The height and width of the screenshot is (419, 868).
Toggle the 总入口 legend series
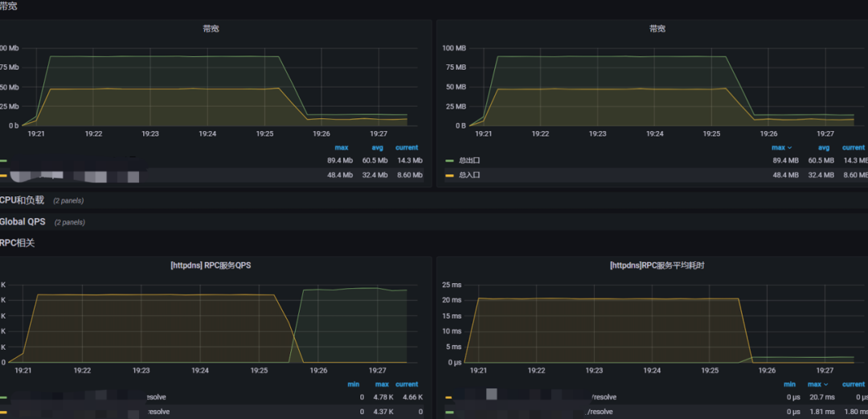469,175
